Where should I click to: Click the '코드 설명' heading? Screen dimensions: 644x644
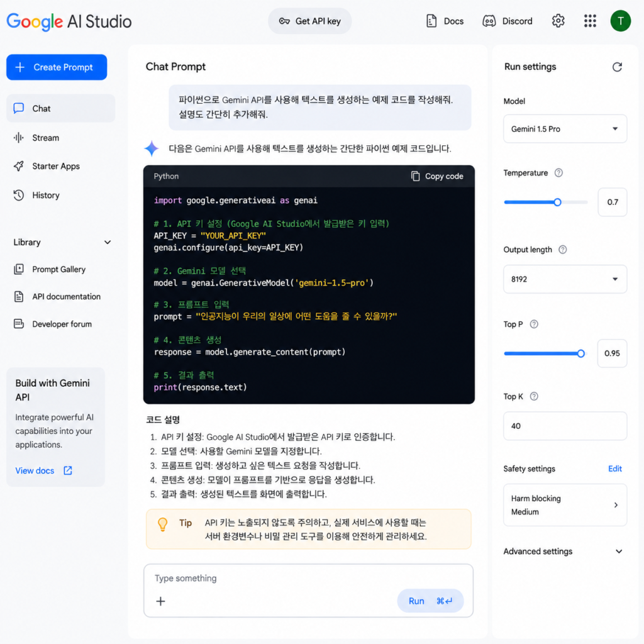(163, 419)
